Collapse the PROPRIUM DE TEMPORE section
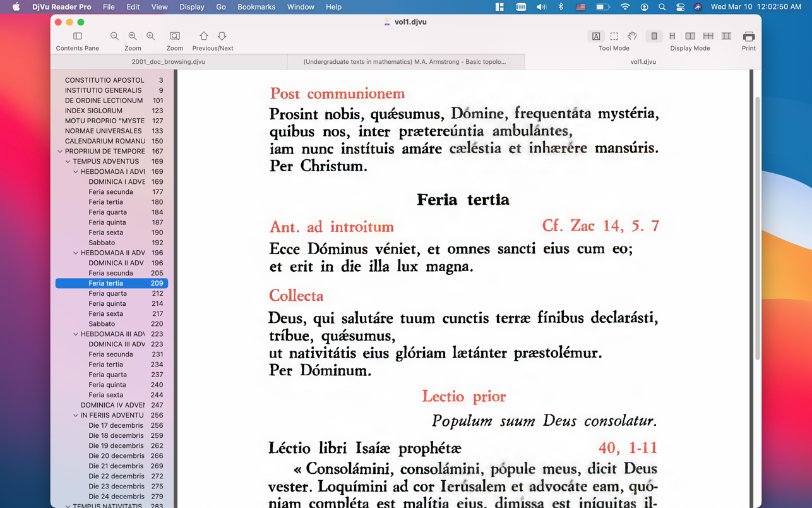Image resolution: width=812 pixels, height=508 pixels. point(60,152)
